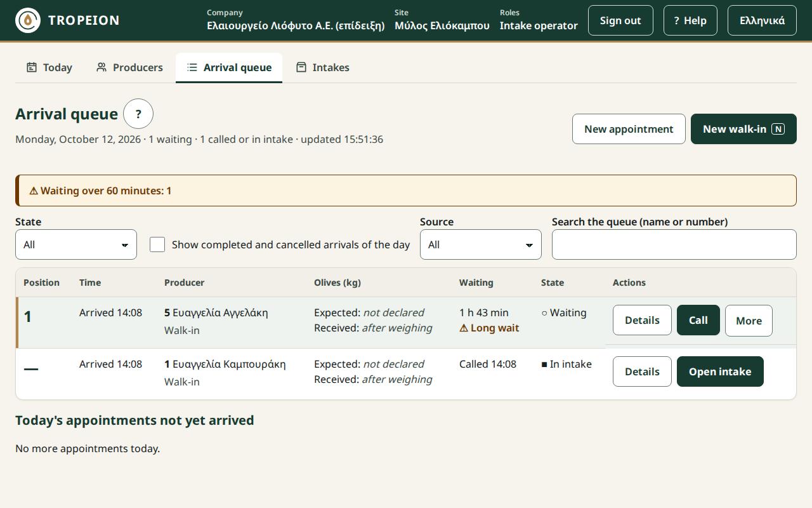The width and height of the screenshot is (812, 508).
Task: Switch language to Ελληνικά
Action: coord(762,20)
